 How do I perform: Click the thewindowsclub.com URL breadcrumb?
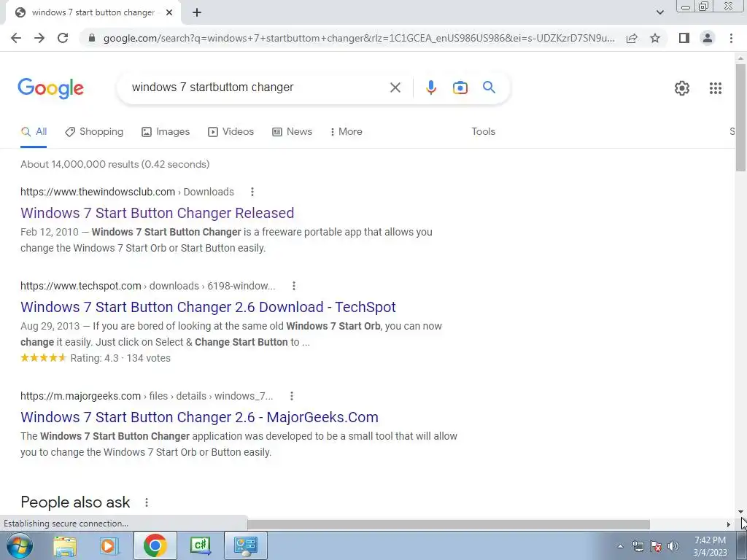(127, 192)
